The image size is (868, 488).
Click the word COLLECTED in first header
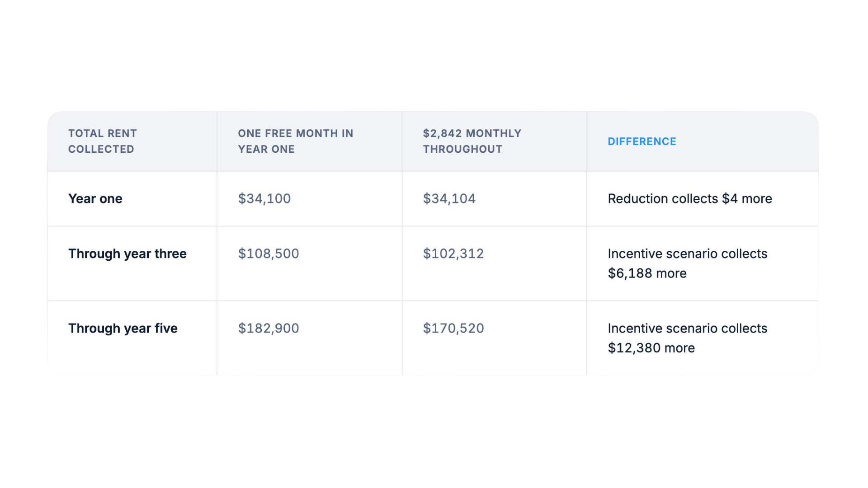101,149
